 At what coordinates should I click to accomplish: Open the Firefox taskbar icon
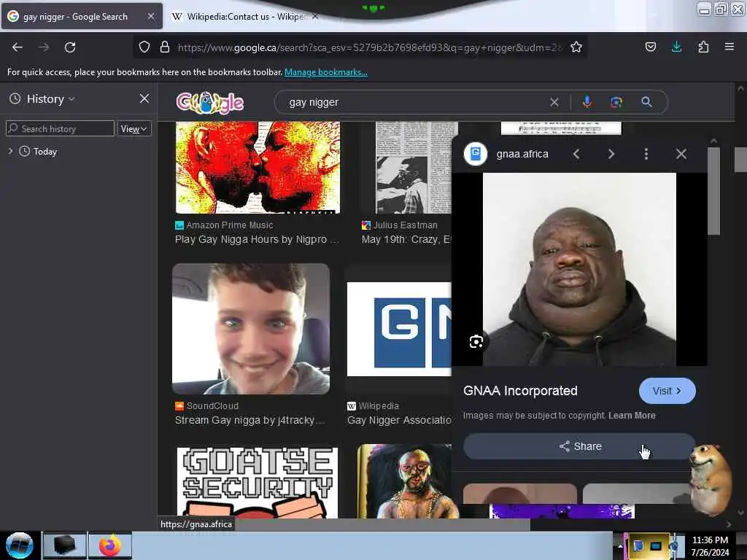coord(109,545)
